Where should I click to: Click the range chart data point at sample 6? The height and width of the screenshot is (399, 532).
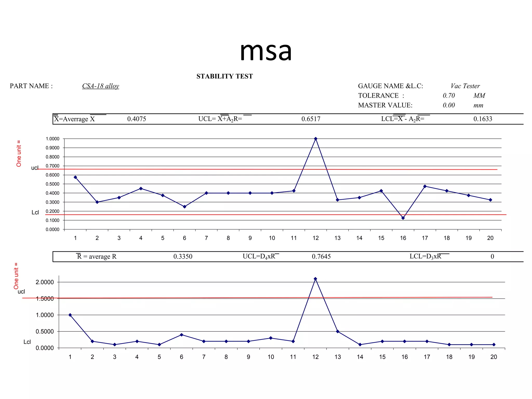pyautogui.click(x=182, y=335)
